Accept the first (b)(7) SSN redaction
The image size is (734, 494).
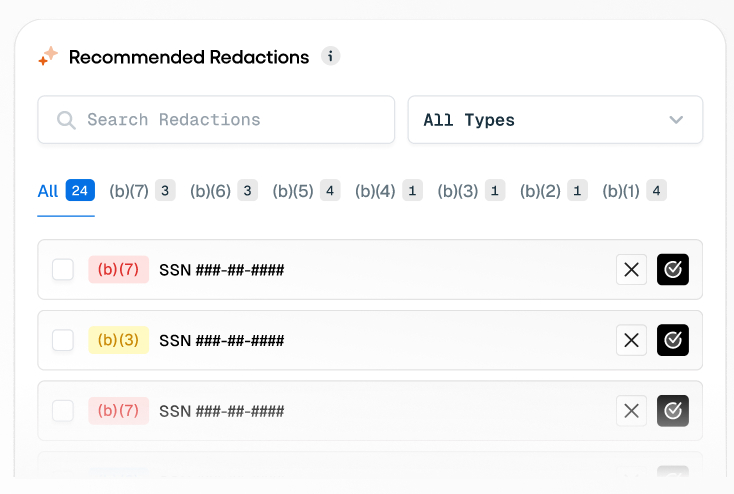pos(673,270)
